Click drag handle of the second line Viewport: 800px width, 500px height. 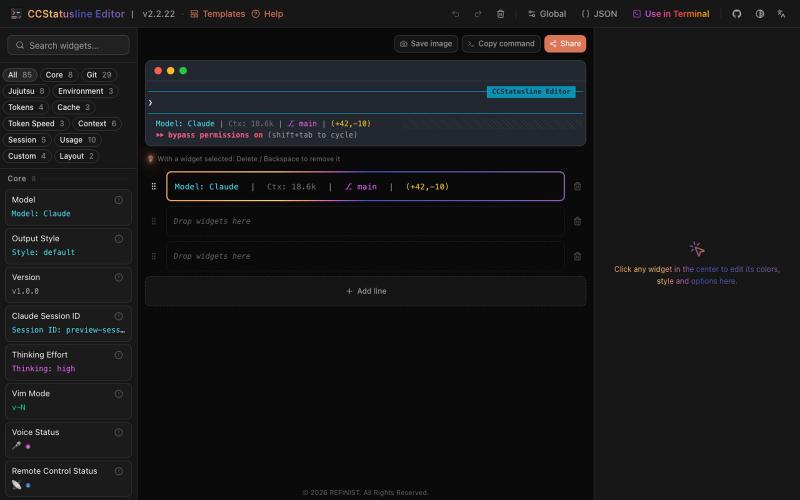point(154,221)
